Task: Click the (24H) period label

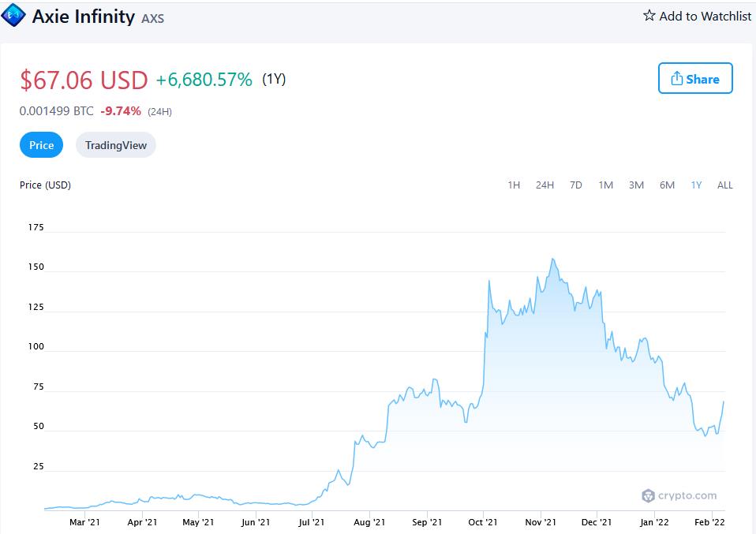Action: (159, 112)
